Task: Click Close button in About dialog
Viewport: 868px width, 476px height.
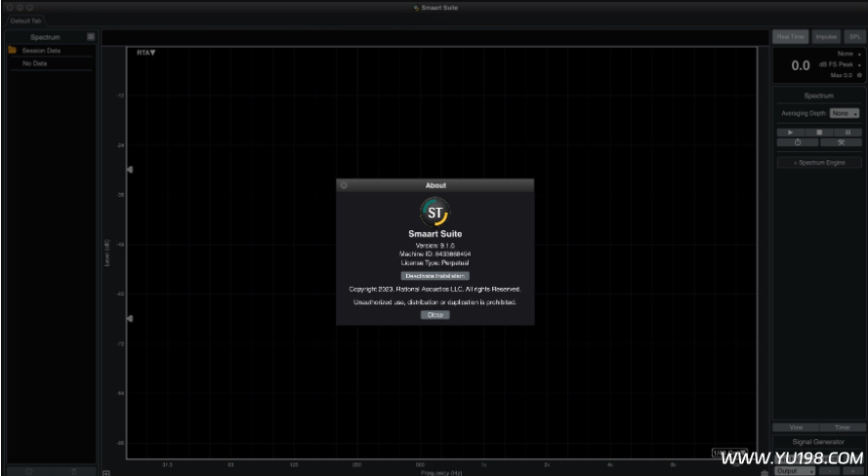Action: tap(435, 314)
